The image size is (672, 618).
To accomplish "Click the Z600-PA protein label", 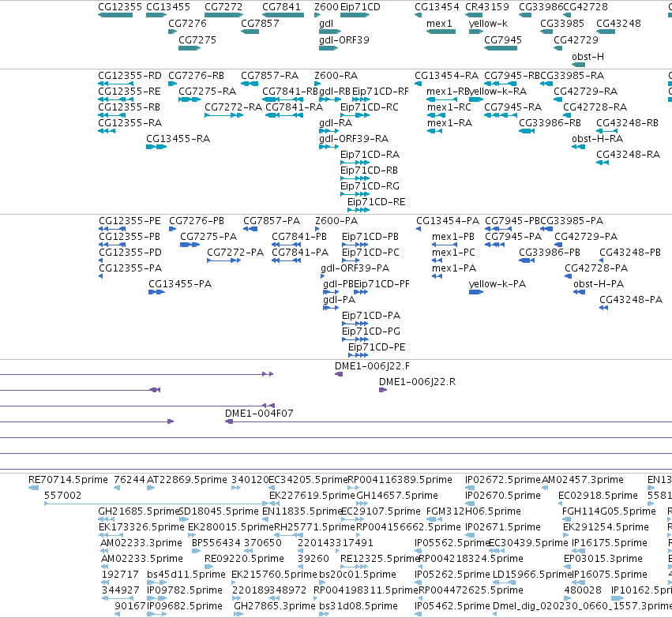I will 336,221.
